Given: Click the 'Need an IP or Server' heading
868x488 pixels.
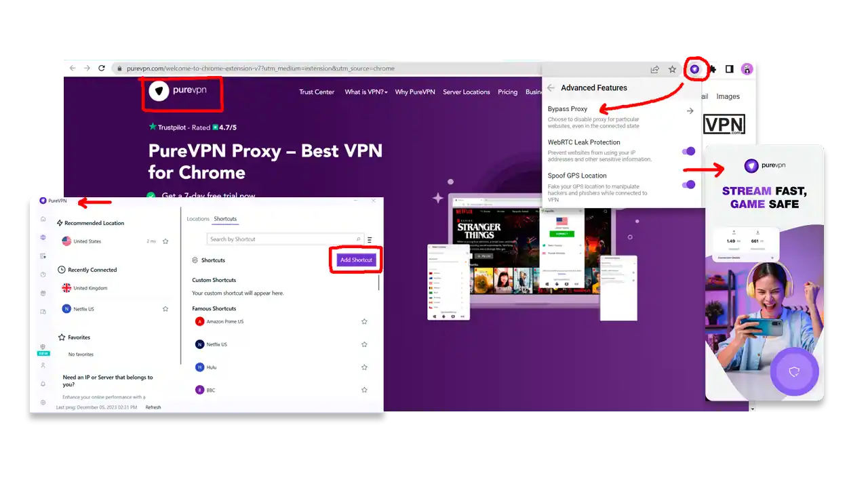Looking at the screenshot, I should (108, 381).
